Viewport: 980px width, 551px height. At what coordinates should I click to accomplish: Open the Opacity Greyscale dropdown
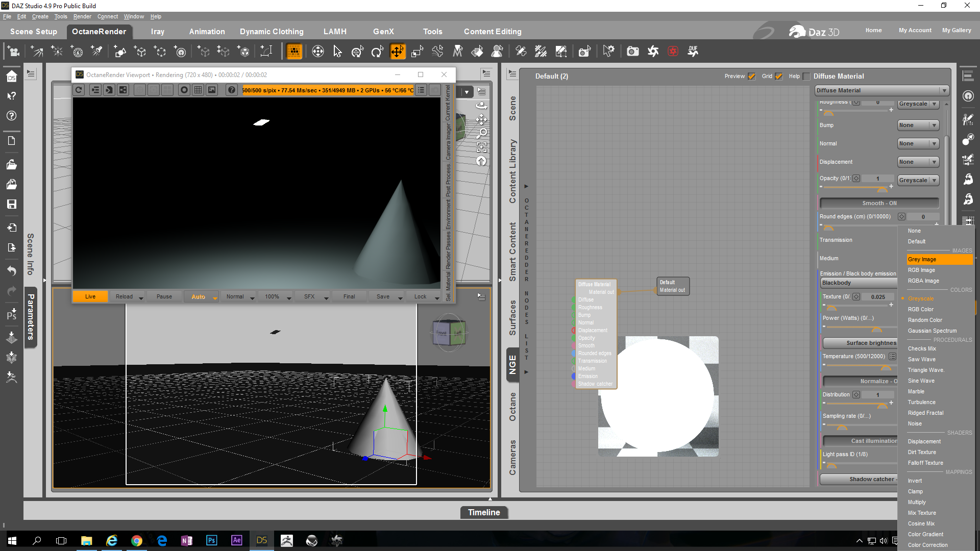pos(918,181)
